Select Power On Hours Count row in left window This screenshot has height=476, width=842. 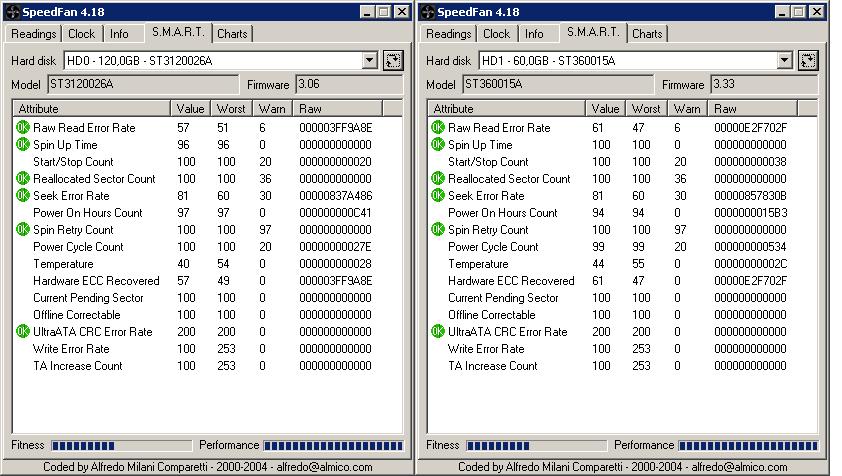(x=207, y=213)
